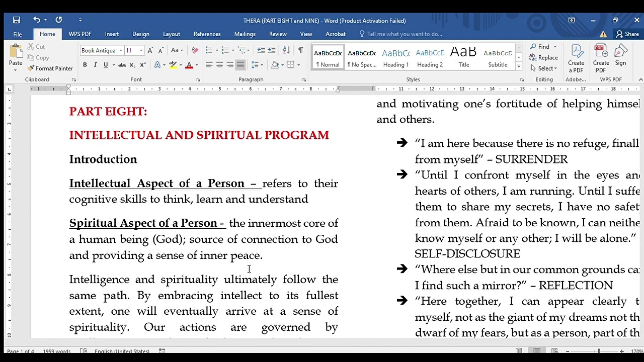
Task: Open line and paragraph spacing options
Action: tap(255, 65)
